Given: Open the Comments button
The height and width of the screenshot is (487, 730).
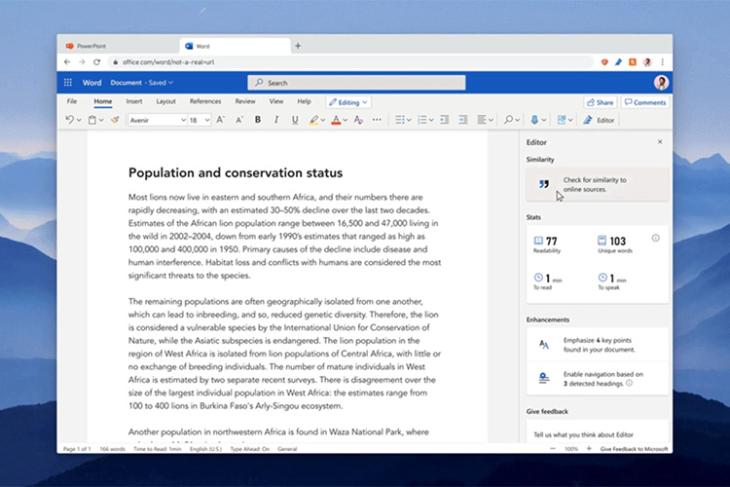Looking at the screenshot, I should click(645, 102).
